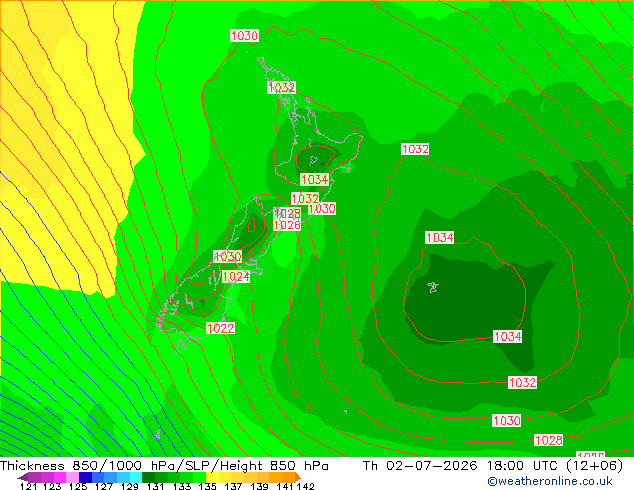Pick the dark purple swatch above 121

pos(34,477)
